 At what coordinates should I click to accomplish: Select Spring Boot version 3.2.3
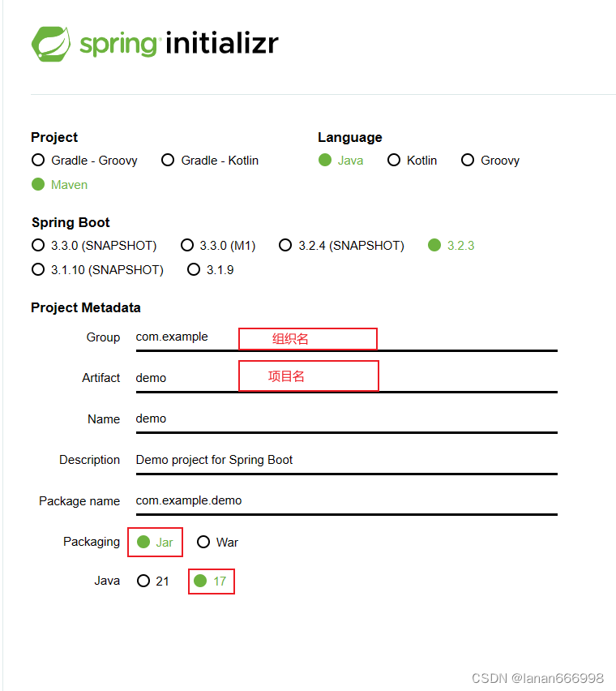(x=451, y=245)
